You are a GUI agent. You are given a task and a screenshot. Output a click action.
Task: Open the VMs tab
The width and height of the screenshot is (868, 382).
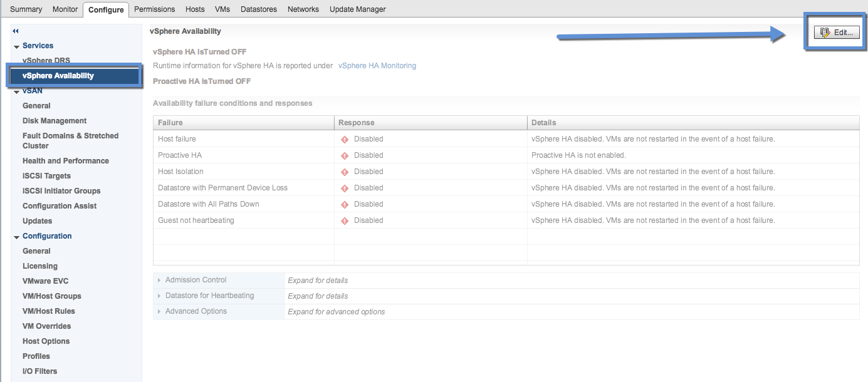tap(222, 9)
